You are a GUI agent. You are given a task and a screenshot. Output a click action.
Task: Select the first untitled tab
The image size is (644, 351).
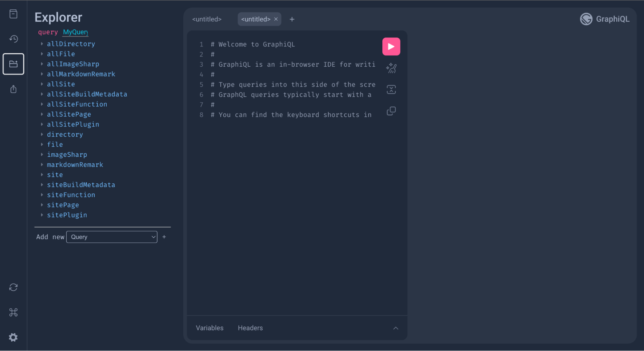(207, 19)
